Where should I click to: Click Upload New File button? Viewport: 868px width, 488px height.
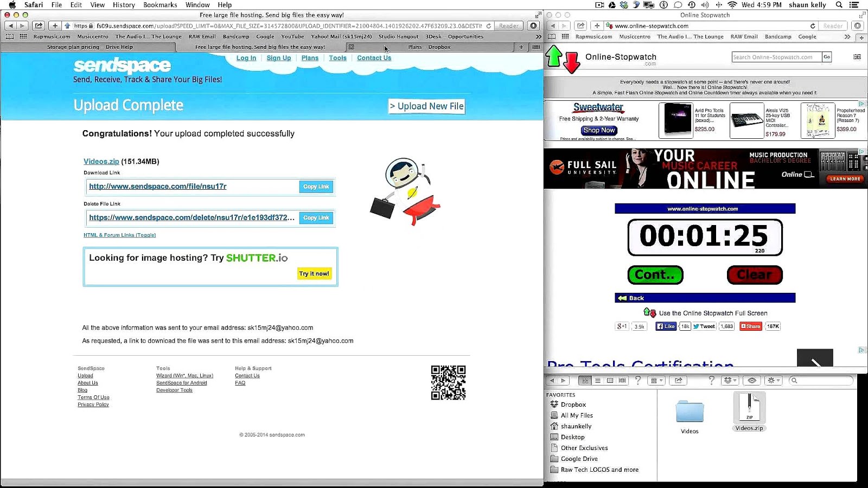coord(426,106)
